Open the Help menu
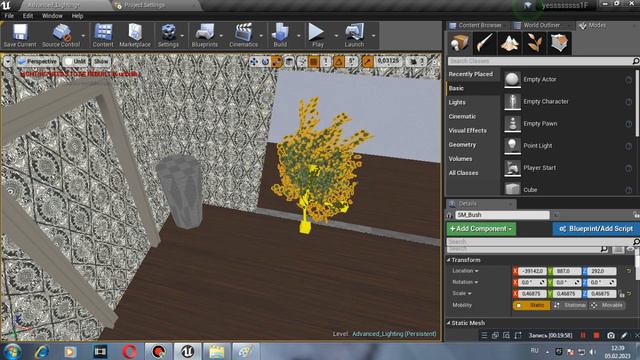The width and height of the screenshot is (640, 360). [x=77, y=16]
